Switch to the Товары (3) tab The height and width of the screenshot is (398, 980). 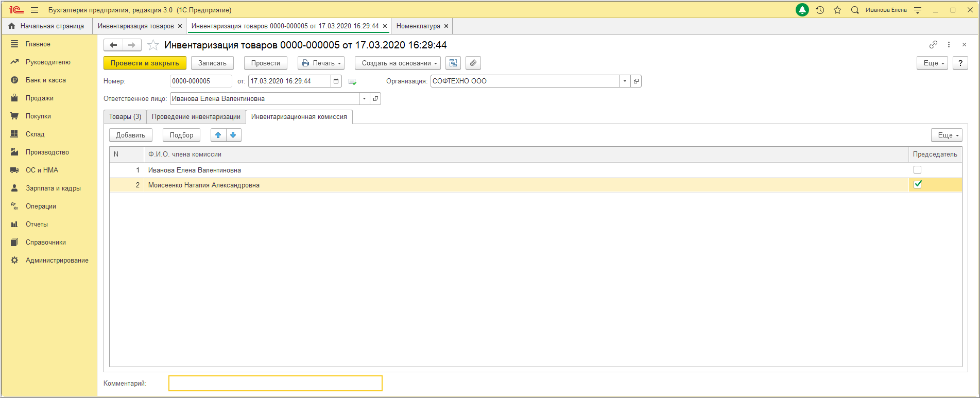pos(125,117)
